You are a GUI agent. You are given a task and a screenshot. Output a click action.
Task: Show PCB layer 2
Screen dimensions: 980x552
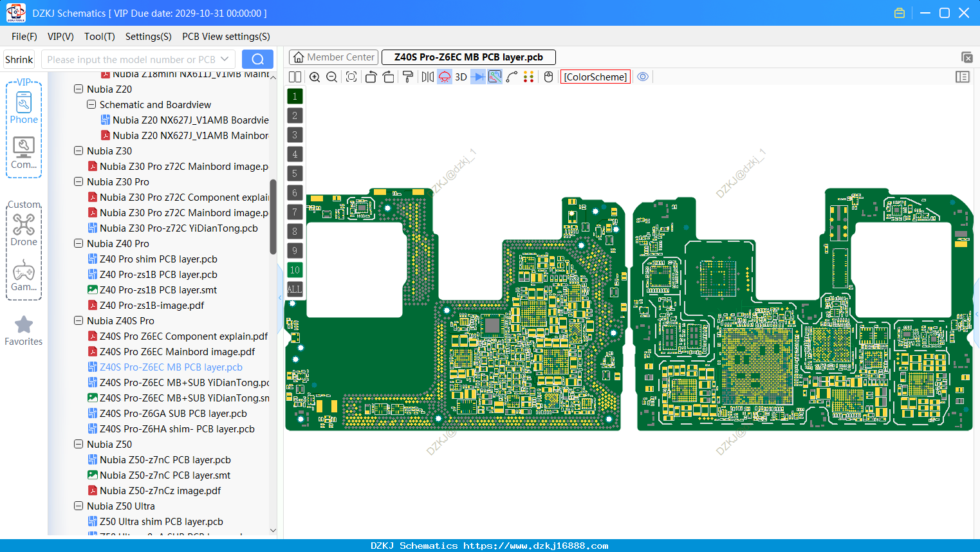click(x=295, y=116)
